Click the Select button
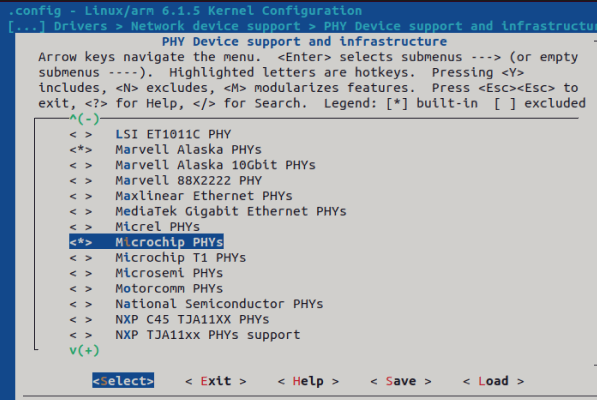The width and height of the screenshot is (597, 400). tap(123, 381)
